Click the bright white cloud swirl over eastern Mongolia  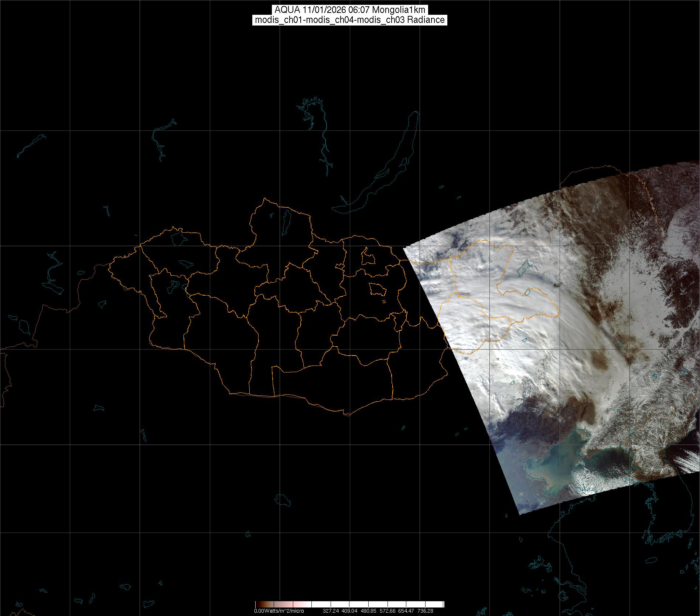[x=517, y=314]
